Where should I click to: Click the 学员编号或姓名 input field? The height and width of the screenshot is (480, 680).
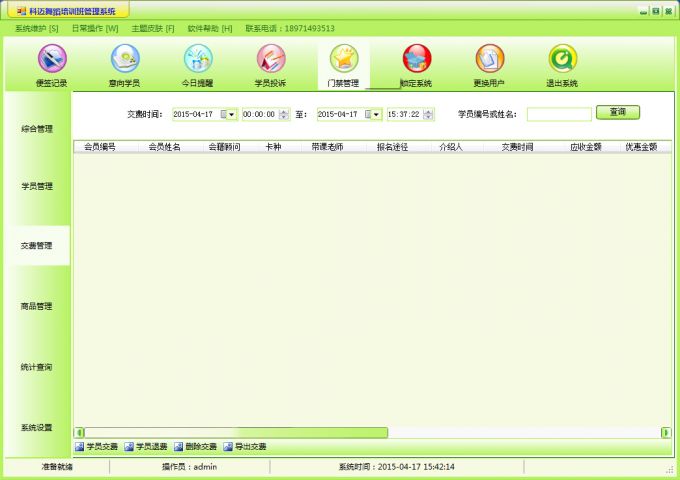559,115
